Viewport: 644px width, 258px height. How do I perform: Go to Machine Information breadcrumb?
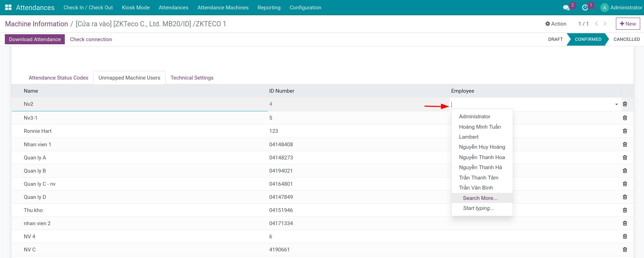[36, 24]
